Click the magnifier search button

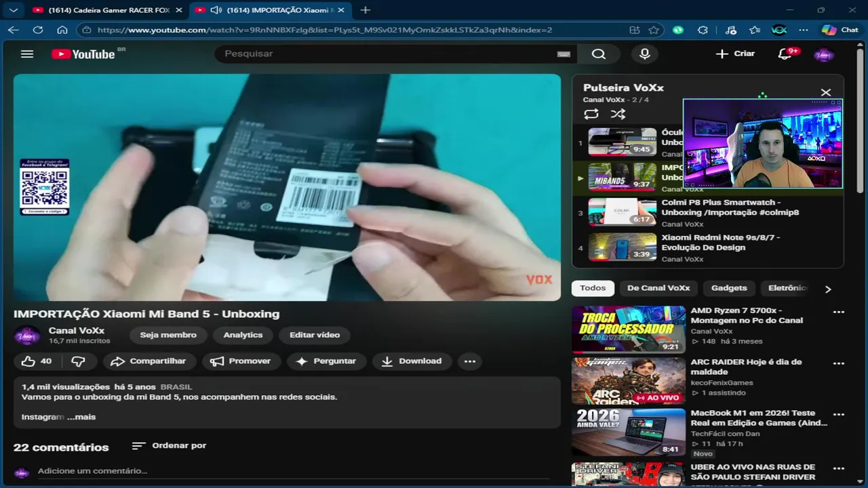[x=599, y=54]
